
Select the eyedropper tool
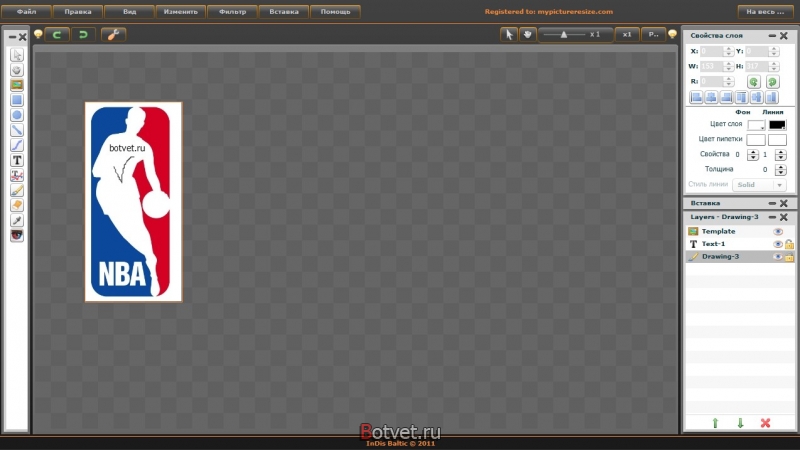(x=17, y=220)
